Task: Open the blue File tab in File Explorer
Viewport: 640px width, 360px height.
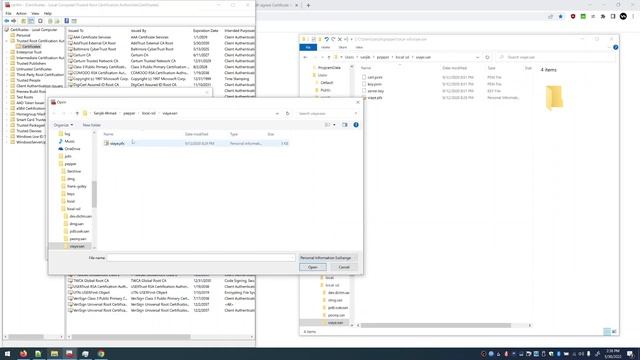Action: click(308, 47)
